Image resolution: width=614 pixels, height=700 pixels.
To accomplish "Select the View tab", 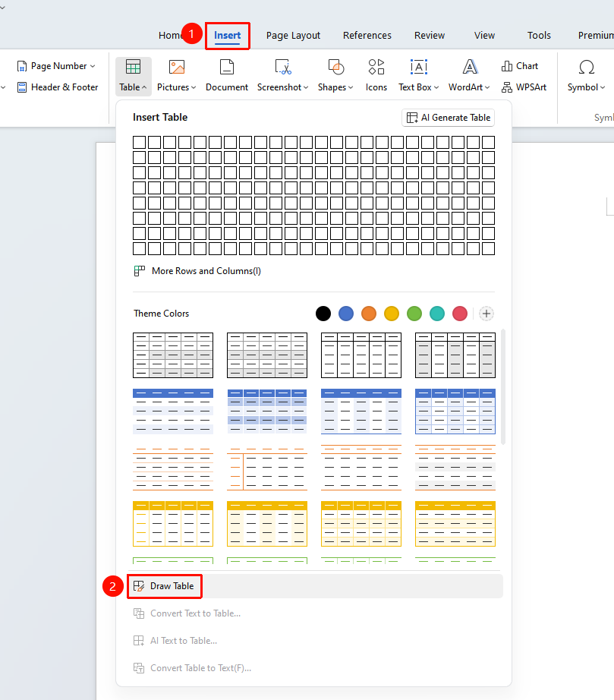I will tap(484, 35).
